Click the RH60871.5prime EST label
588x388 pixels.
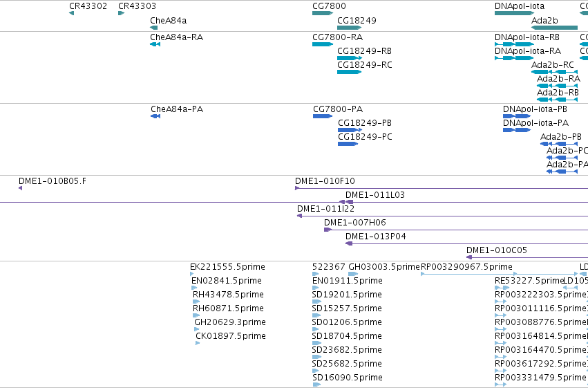(x=229, y=309)
